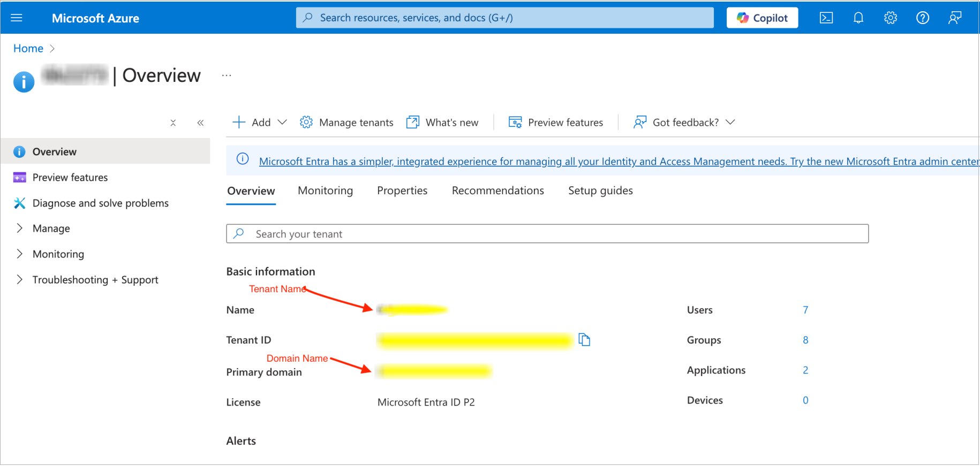Click Manage tenants toolbar button

point(346,123)
